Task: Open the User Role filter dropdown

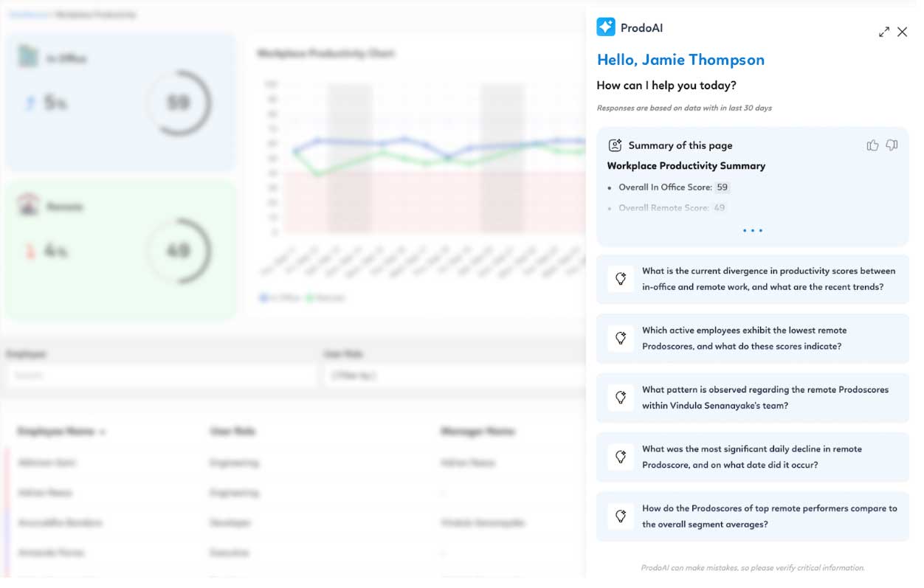Action: [454, 376]
